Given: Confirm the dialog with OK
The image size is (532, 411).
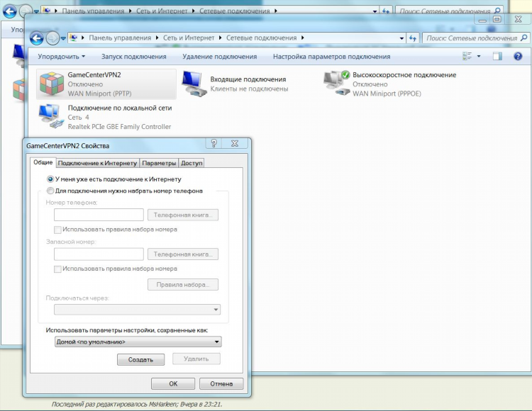Looking at the screenshot, I should 173,383.
